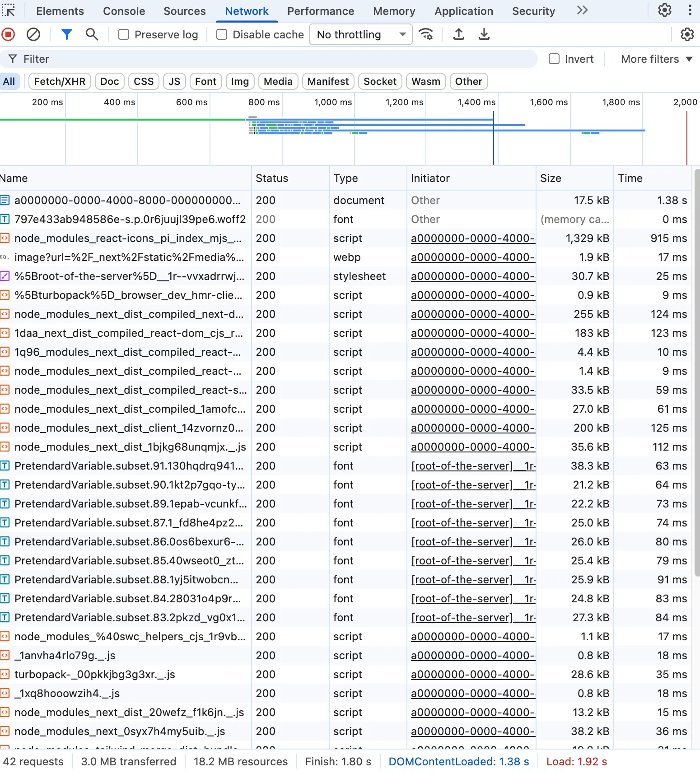Screen dimensions: 700x773
Task: Select the JS filter chip
Action: pyautogui.click(x=174, y=81)
